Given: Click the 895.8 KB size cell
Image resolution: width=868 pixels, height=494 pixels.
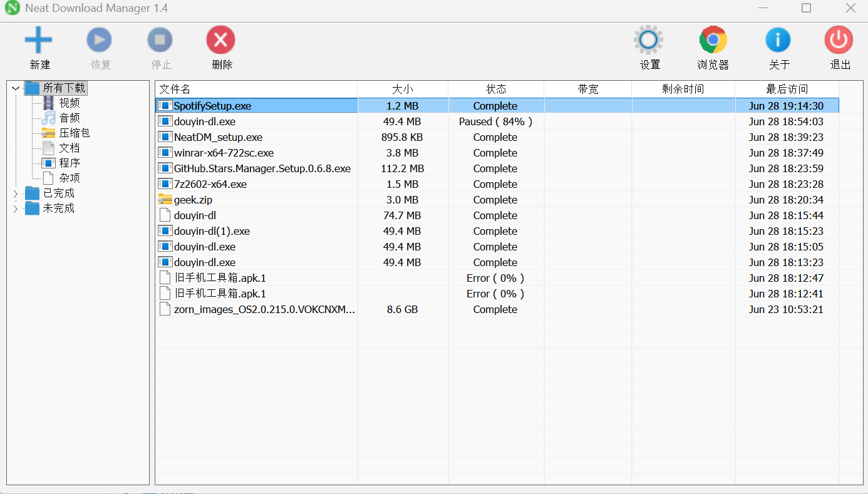Looking at the screenshot, I should (402, 137).
